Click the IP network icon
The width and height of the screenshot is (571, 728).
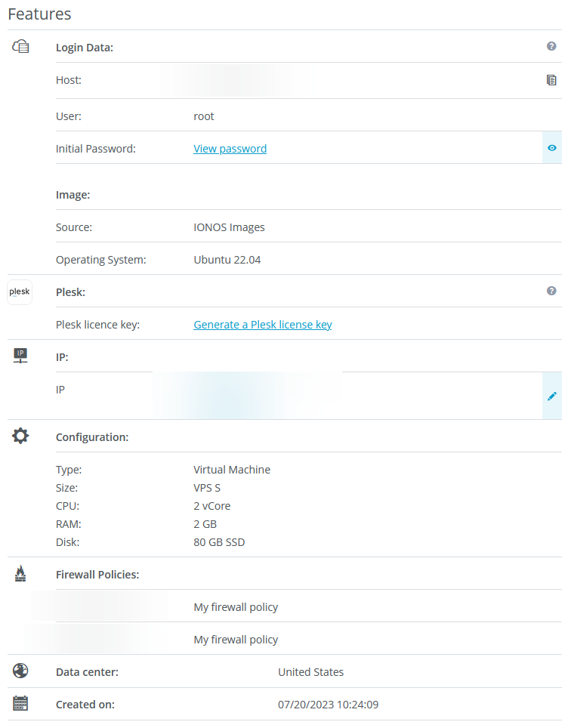coord(20,355)
